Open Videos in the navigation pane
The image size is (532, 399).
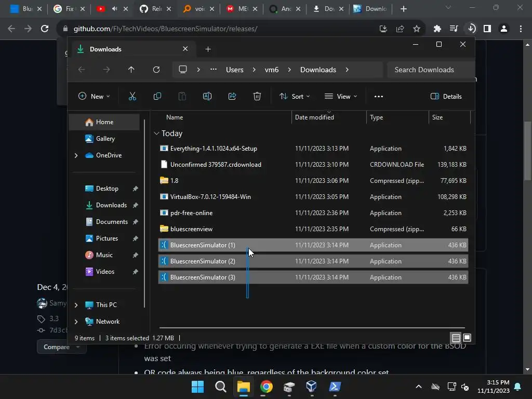(105, 272)
